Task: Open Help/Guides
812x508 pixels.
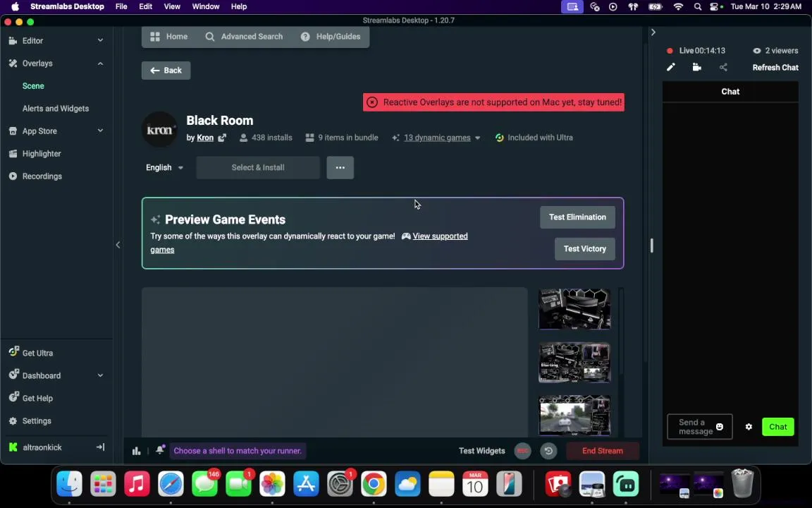Action: 331,36
